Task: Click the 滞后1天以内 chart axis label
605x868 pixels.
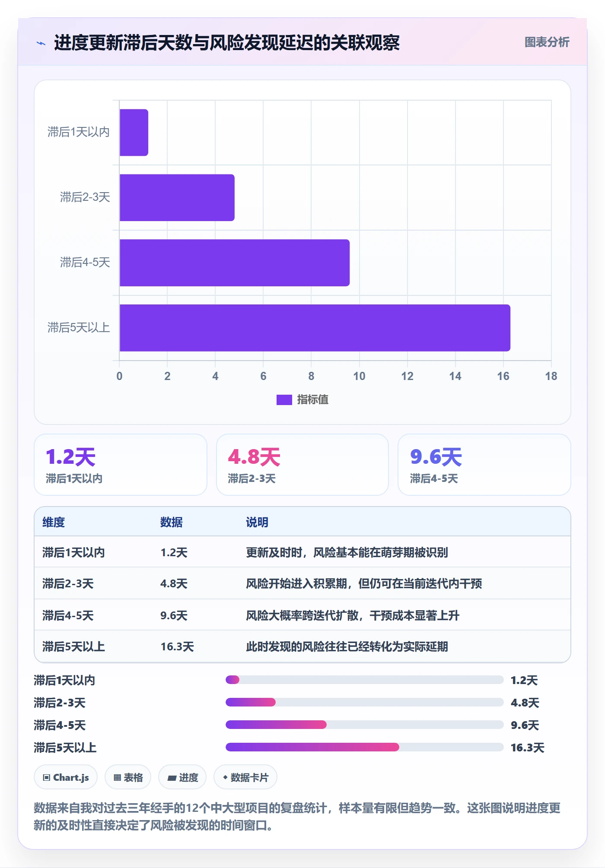Action: point(79,132)
